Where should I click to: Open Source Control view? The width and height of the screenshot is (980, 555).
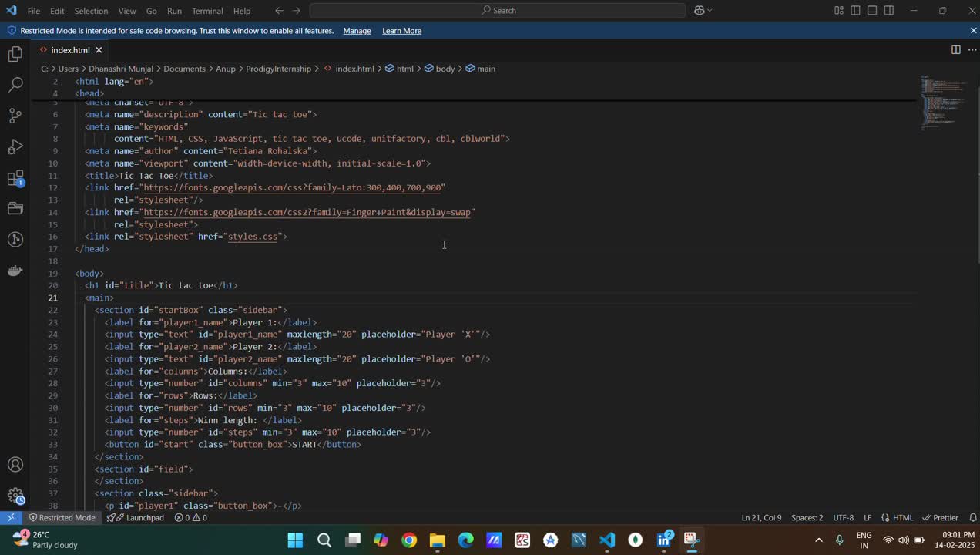point(15,116)
